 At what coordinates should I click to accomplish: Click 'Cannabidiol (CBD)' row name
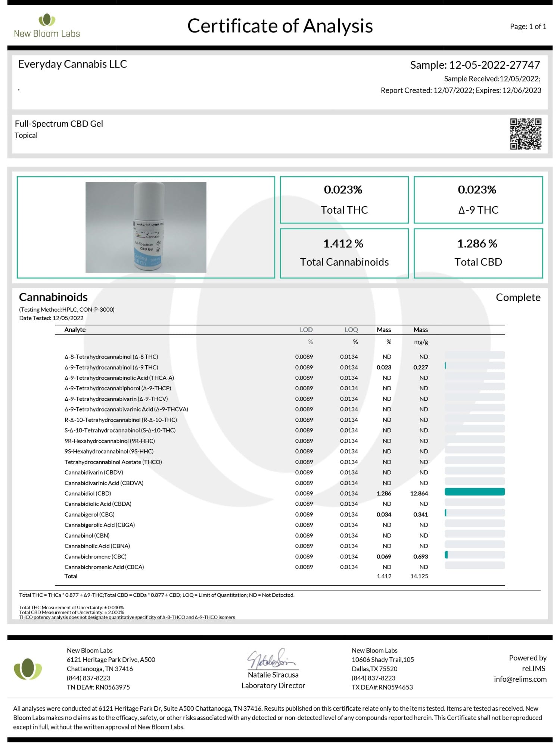point(88,494)
